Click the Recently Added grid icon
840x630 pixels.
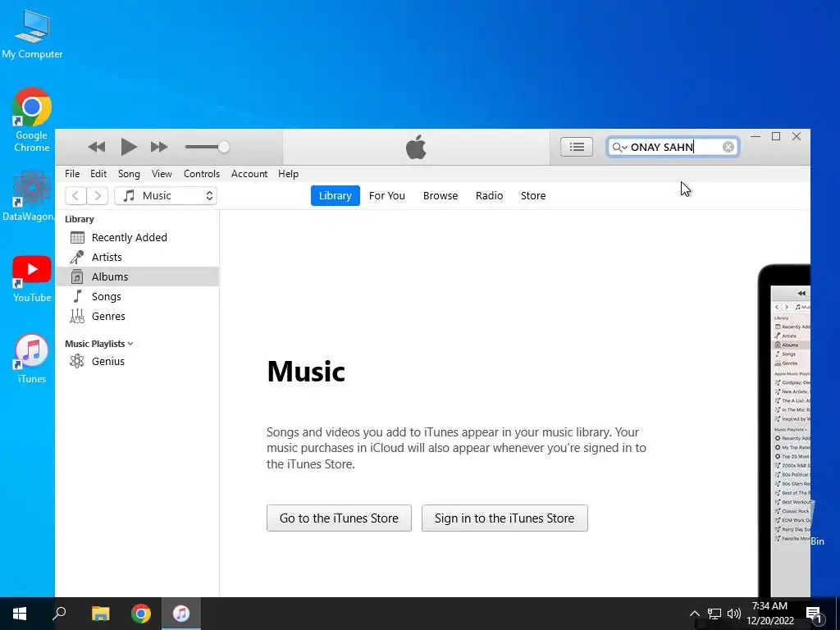tap(77, 237)
